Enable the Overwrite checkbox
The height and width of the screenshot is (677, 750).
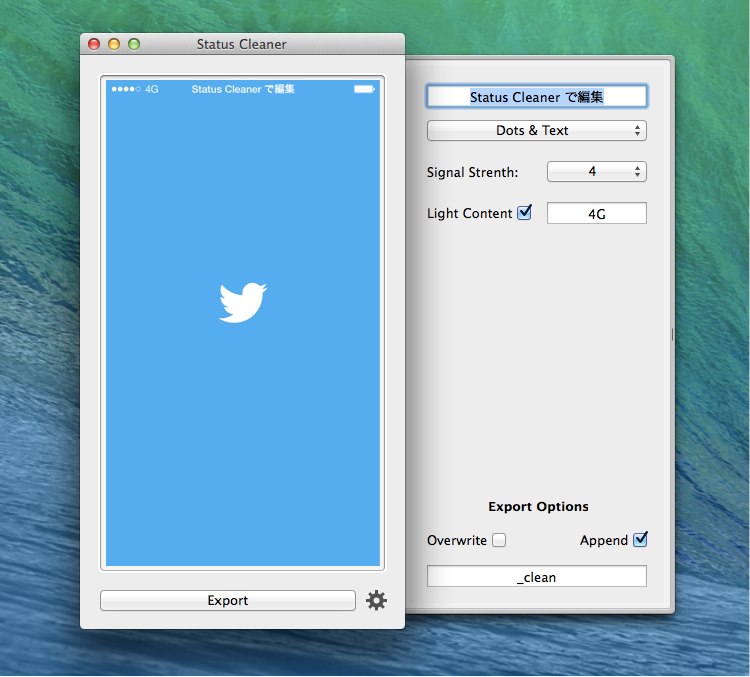[x=499, y=540]
